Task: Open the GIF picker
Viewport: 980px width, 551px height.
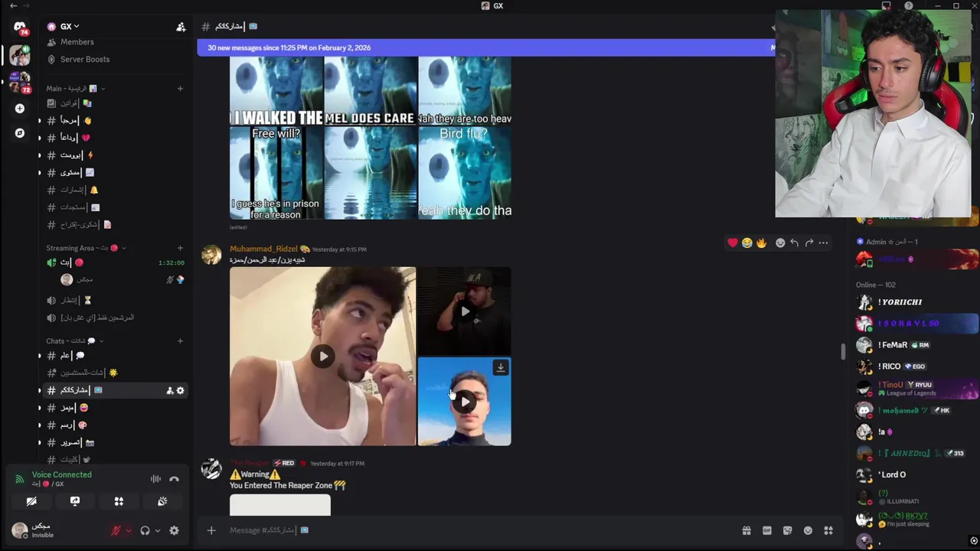Action: coord(766,530)
